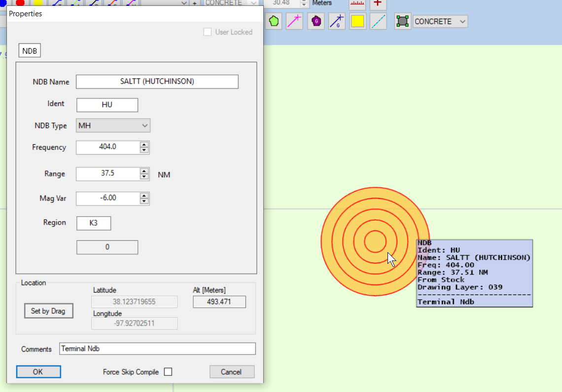The image size is (562, 392).
Task: Select the purple GA parking spot tool
Action: click(316, 21)
